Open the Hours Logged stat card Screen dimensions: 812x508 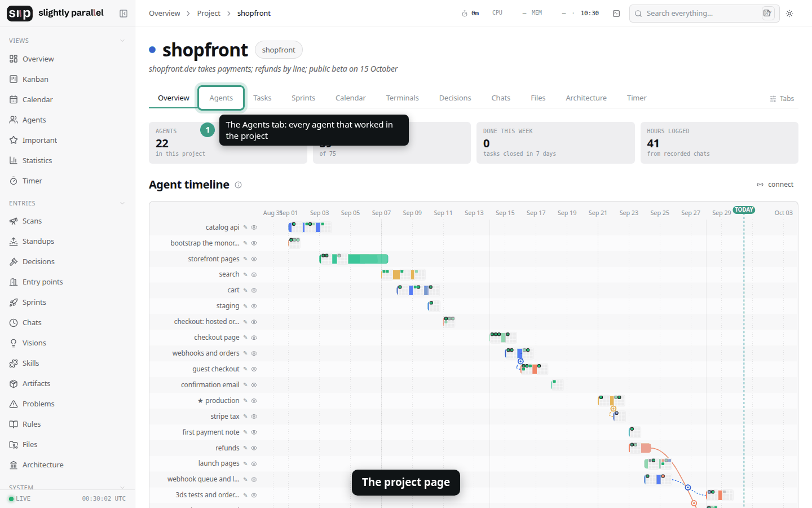coord(720,143)
